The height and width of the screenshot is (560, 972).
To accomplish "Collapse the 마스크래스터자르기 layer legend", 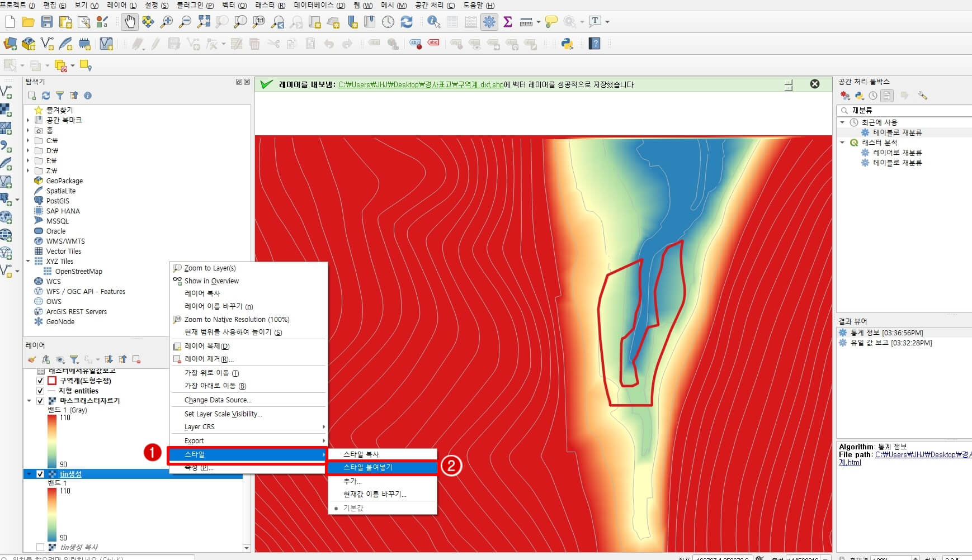I will click(29, 401).
